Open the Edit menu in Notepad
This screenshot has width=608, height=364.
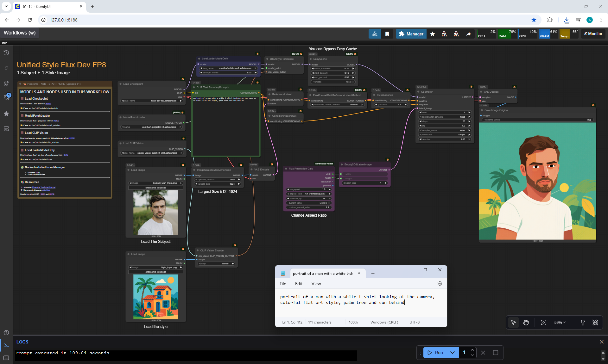(x=299, y=284)
